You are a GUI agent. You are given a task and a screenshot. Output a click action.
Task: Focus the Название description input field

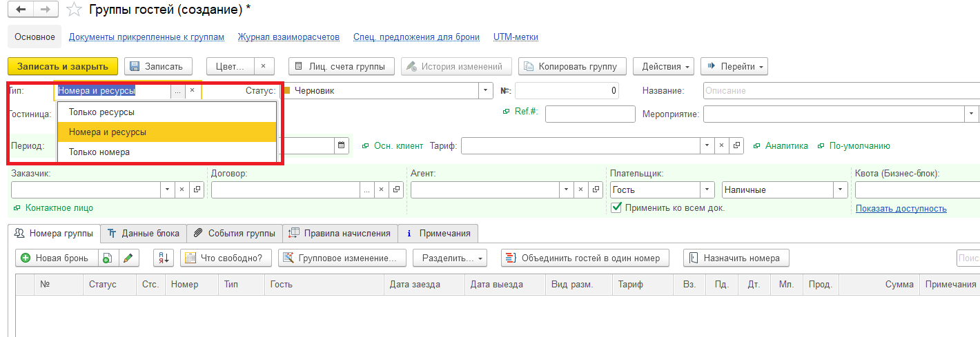coord(841,90)
